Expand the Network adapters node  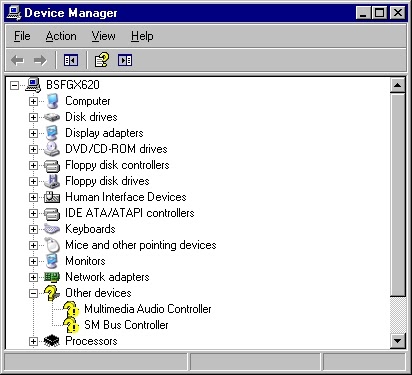[x=33, y=277]
